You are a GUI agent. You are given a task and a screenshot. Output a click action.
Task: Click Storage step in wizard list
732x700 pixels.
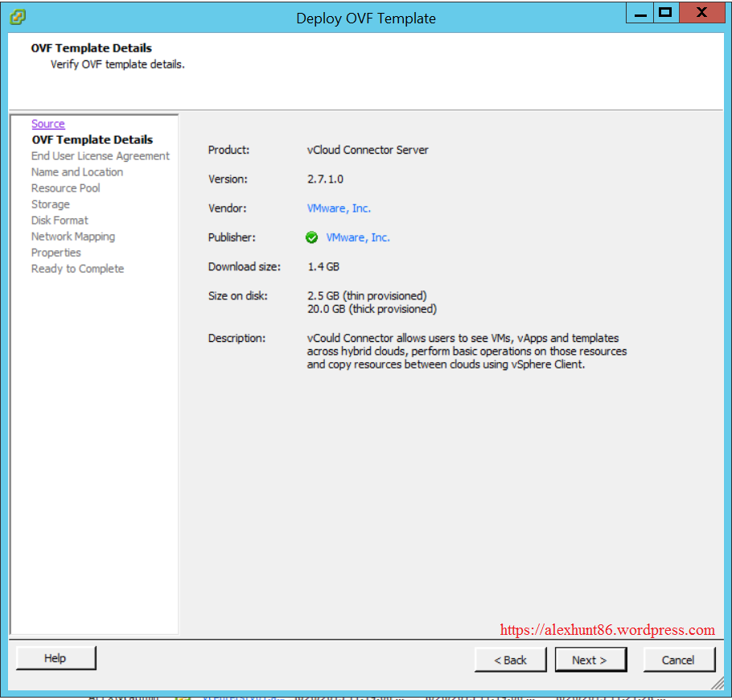51,204
